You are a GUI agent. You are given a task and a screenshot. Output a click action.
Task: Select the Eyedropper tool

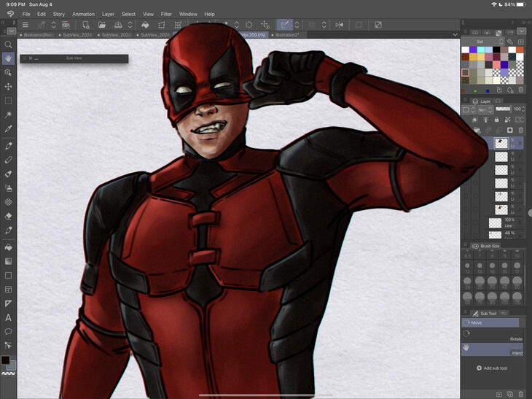click(x=8, y=128)
